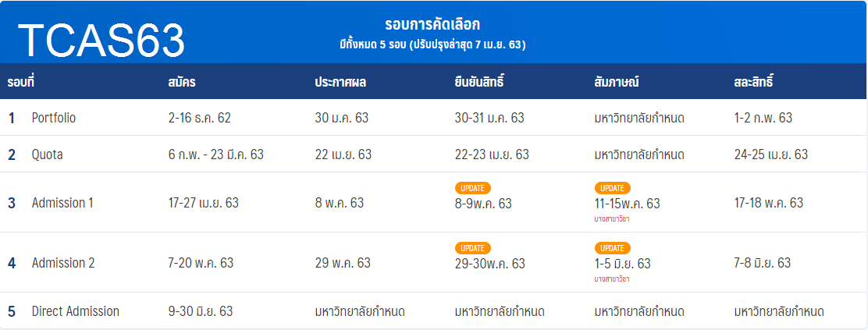Select the สละสิทธิ์ column header
This screenshot has height=330, width=868.
[754, 82]
